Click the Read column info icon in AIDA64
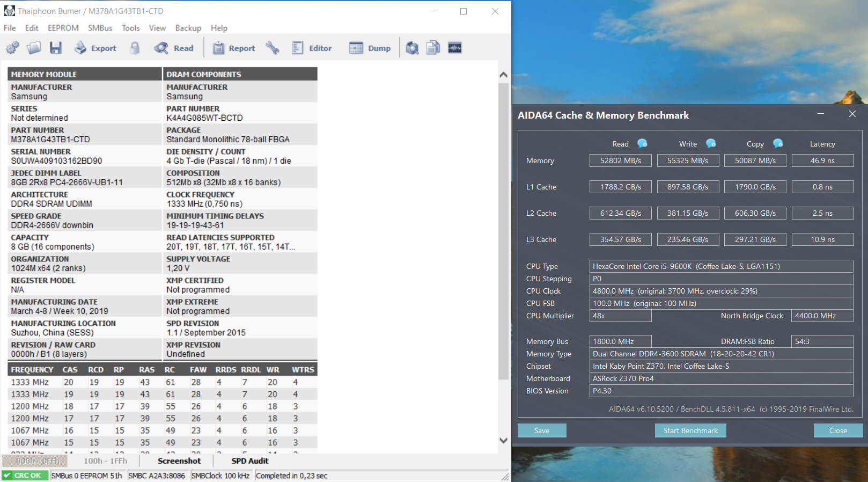The image size is (868, 482). click(642, 143)
